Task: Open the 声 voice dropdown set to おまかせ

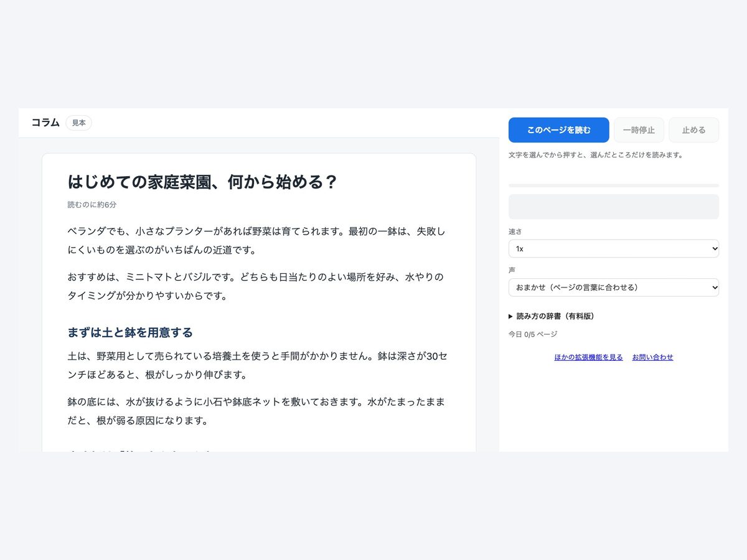Action: (613, 287)
